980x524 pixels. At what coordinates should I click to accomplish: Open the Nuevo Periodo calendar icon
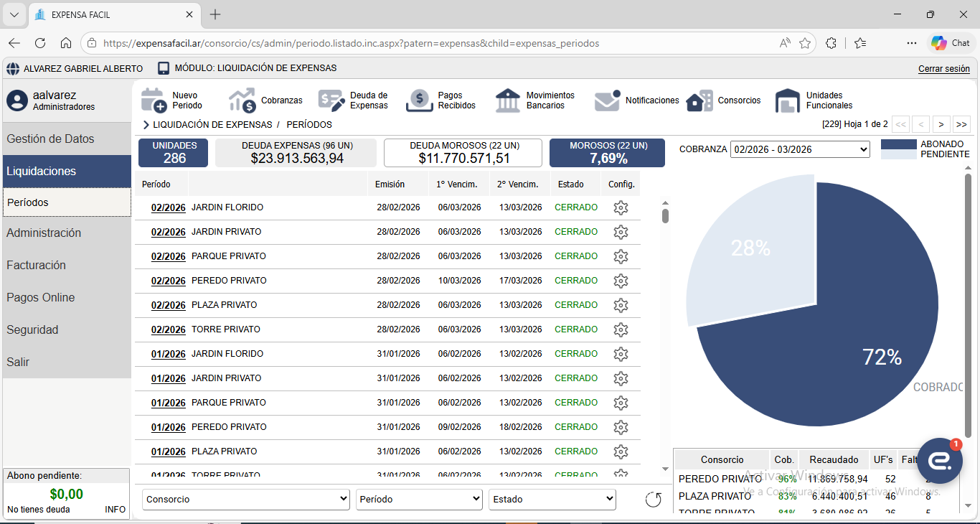[154, 100]
